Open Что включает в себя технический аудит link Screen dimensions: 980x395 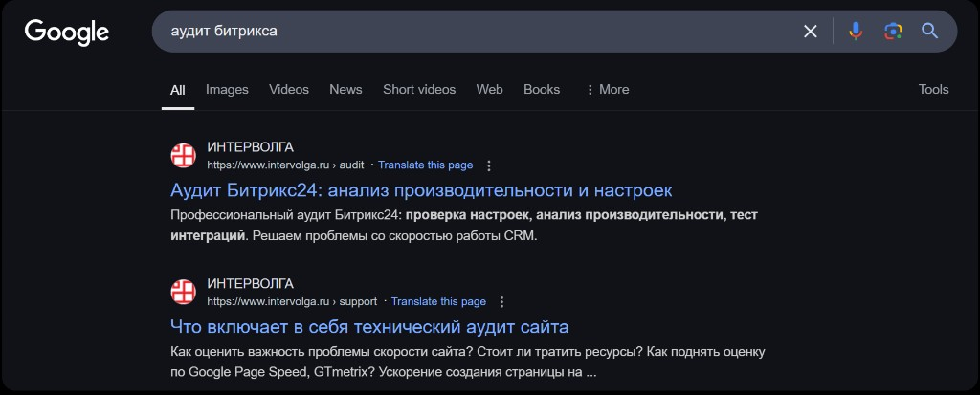(x=369, y=326)
